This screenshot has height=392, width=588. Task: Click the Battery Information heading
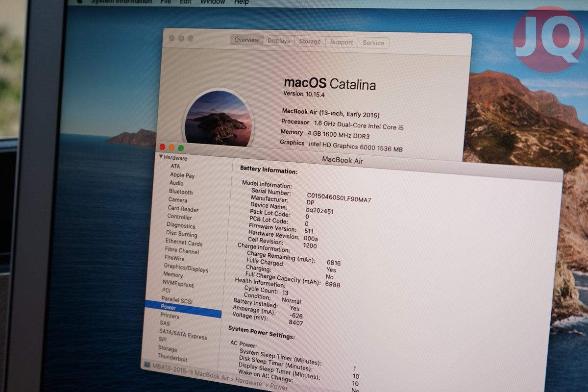269,170
